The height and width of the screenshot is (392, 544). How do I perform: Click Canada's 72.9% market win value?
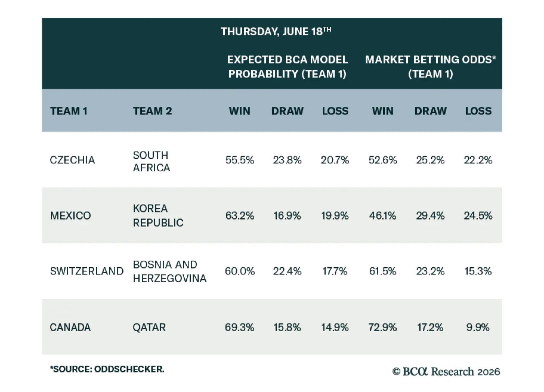click(x=383, y=327)
